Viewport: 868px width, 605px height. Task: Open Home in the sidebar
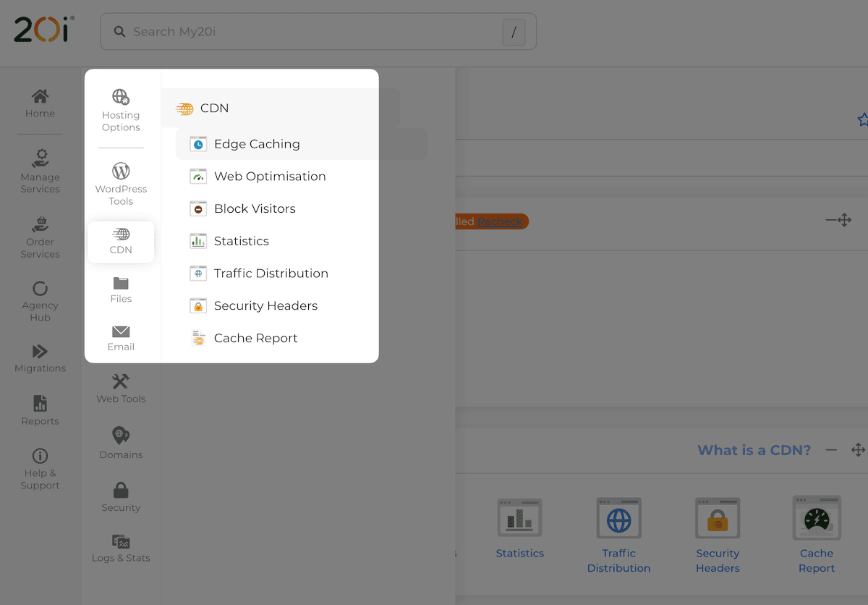pyautogui.click(x=41, y=103)
